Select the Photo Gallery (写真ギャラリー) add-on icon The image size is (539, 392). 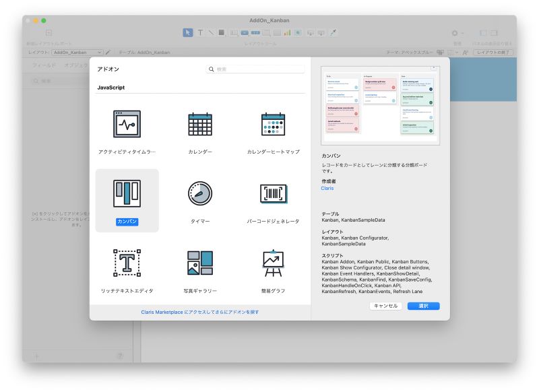point(200,263)
